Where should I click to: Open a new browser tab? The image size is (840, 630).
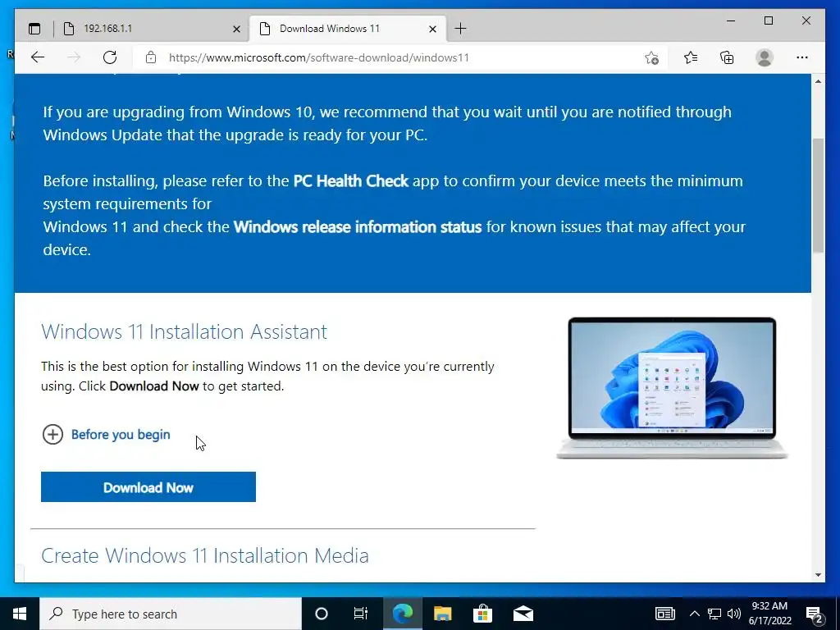460,29
